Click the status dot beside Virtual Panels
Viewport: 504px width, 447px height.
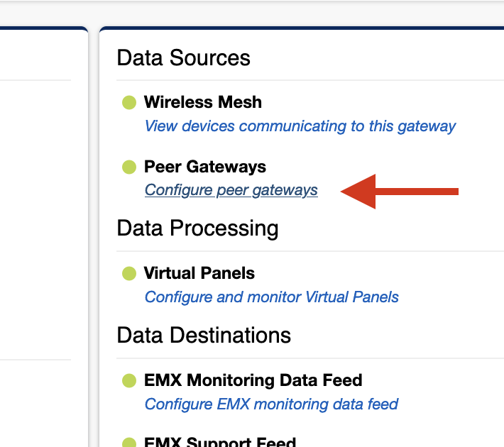pyautogui.click(x=129, y=274)
